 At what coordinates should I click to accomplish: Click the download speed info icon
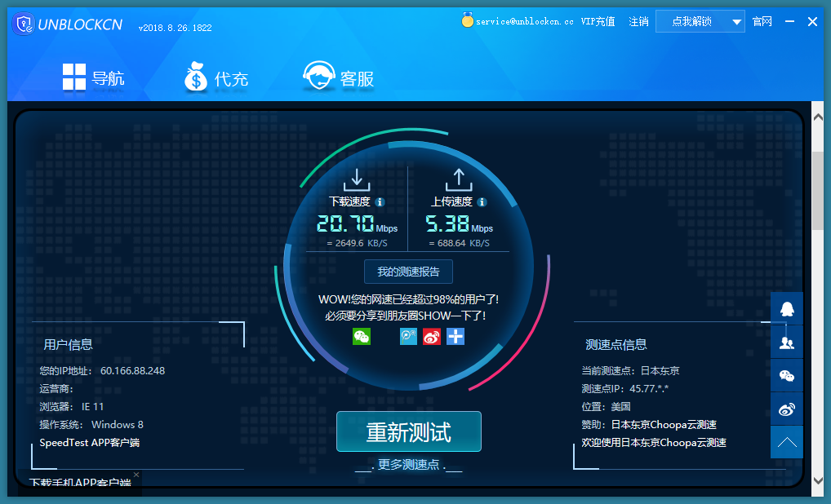[380, 201]
